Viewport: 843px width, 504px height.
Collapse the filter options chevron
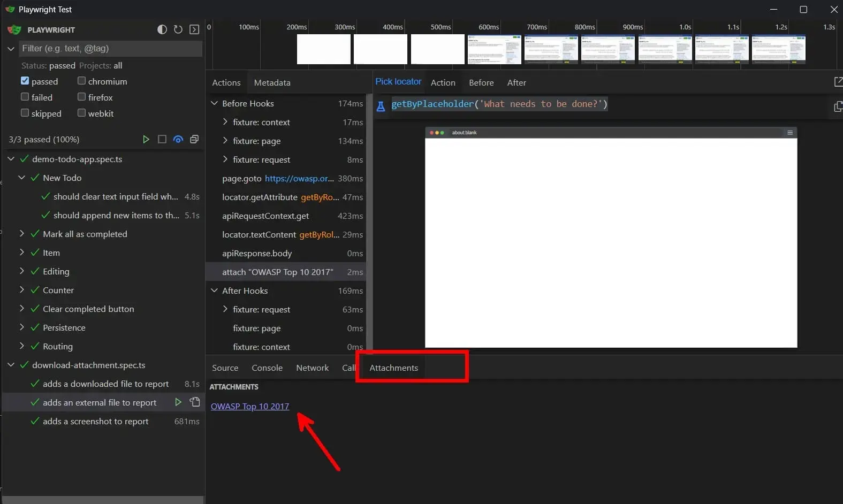(11, 48)
